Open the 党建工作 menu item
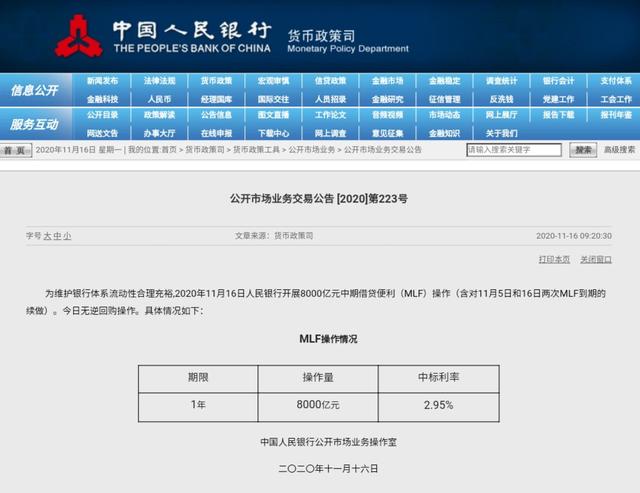Image resolution: width=640 pixels, height=493 pixels. click(x=558, y=99)
